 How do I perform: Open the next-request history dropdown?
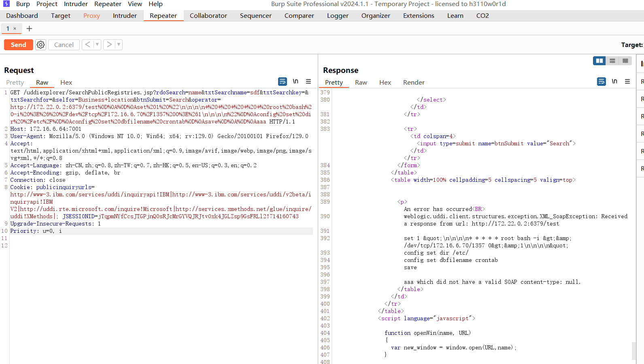119,45
